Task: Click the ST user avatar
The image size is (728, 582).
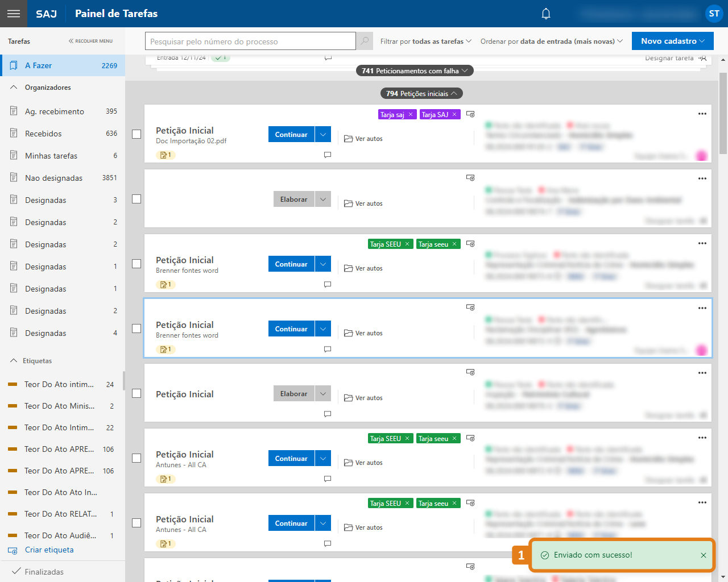Action: point(714,14)
